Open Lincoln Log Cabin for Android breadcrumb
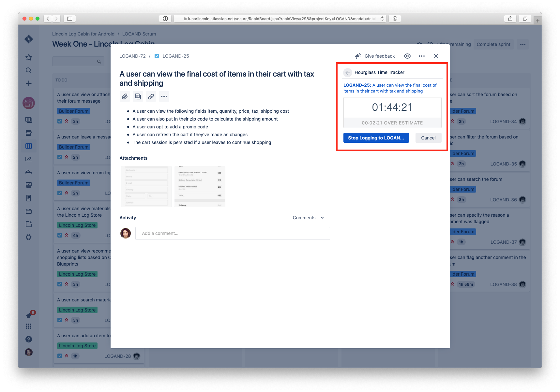Screen dimensions: 560x392 pyautogui.click(x=83, y=34)
